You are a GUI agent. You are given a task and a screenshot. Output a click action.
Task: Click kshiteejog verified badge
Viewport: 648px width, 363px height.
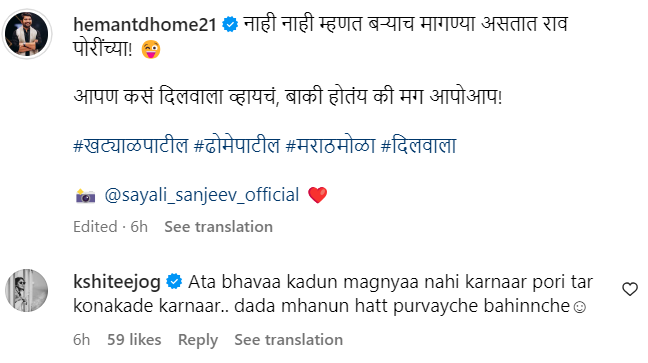(x=174, y=282)
